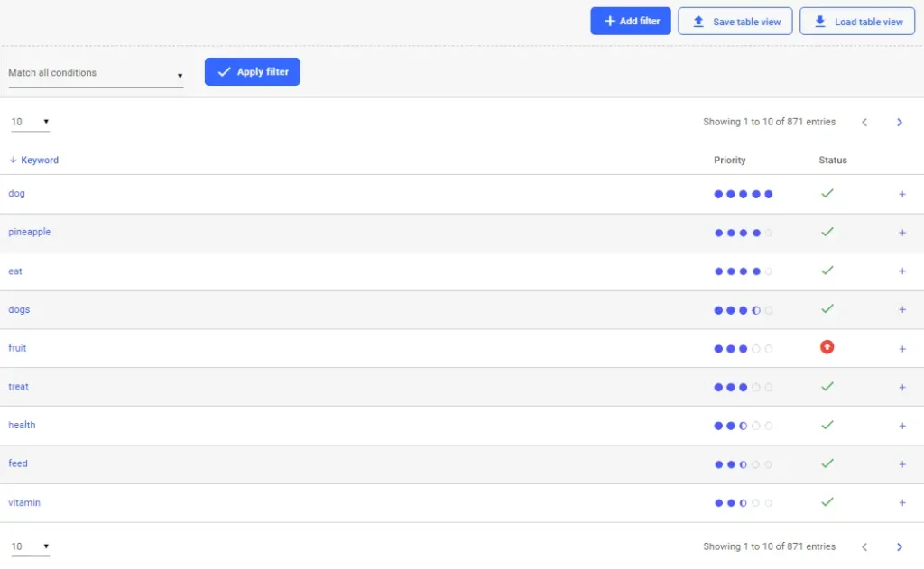Click the plus icon on the vitamin row
This screenshot has width=924, height=569.
pyautogui.click(x=902, y=502)
